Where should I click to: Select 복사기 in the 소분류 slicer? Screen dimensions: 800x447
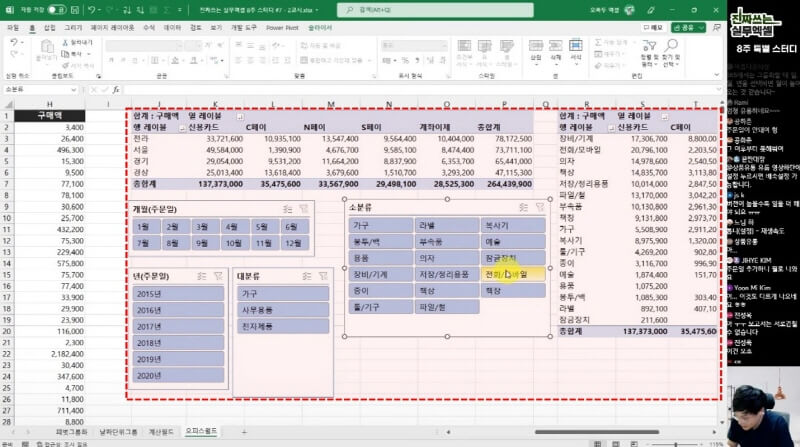pos(513,226)
